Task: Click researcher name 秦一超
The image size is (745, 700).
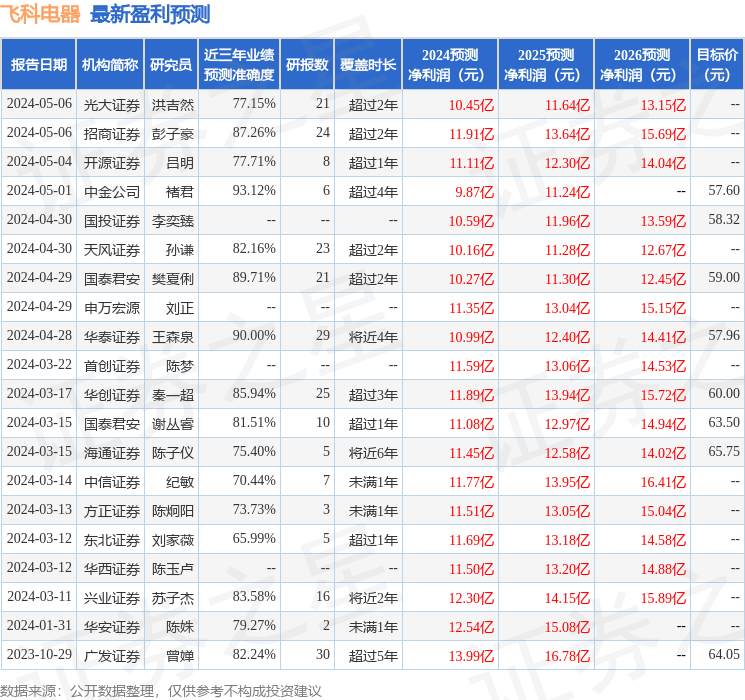Action: tap(173, 395)
